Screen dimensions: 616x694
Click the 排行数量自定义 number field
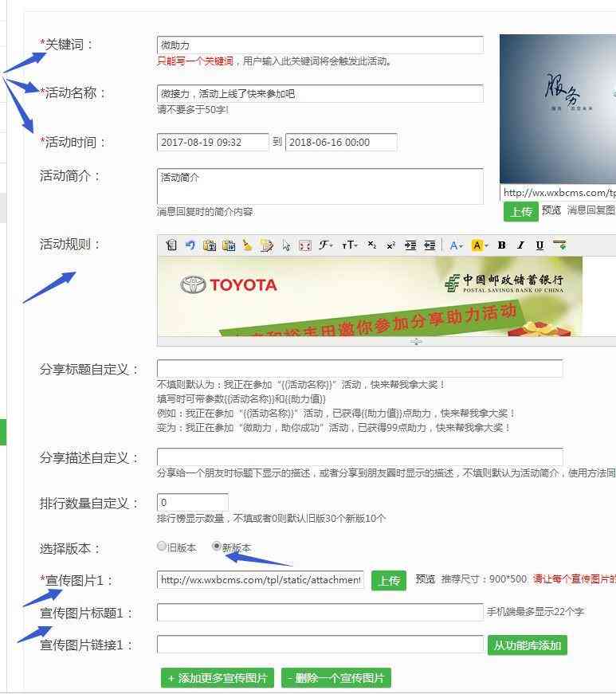click(x=193, y=502)
